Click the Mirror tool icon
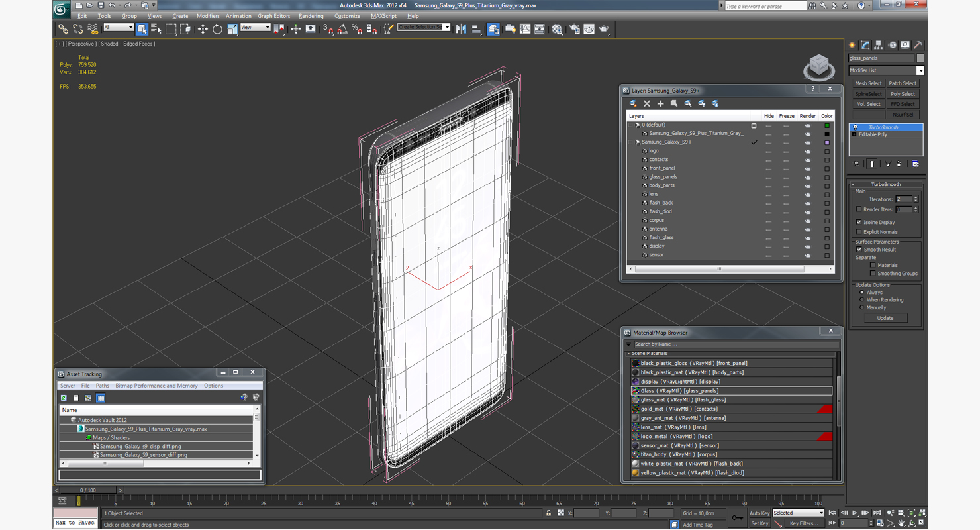The width and height of the screenshot is (980, 530). click(462, 29)
